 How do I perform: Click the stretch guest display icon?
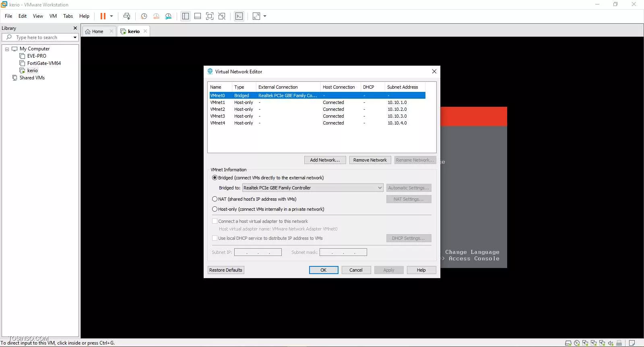click(x=256, y=16)
